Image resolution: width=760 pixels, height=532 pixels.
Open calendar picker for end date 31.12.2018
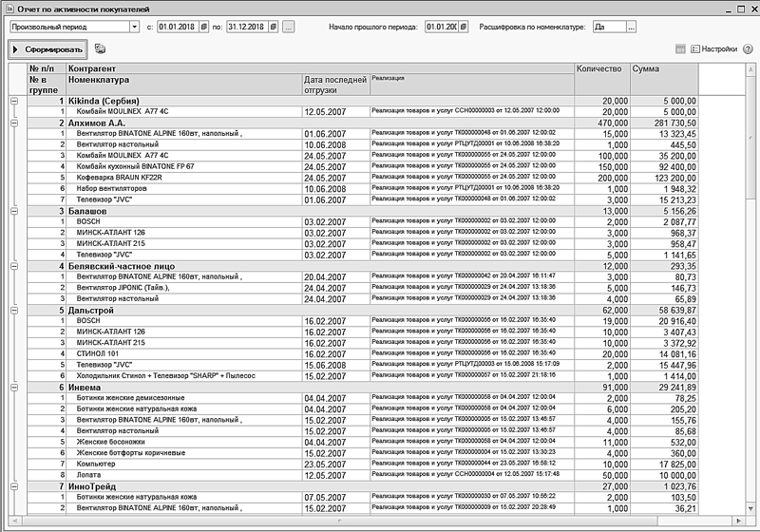point(274,27)
